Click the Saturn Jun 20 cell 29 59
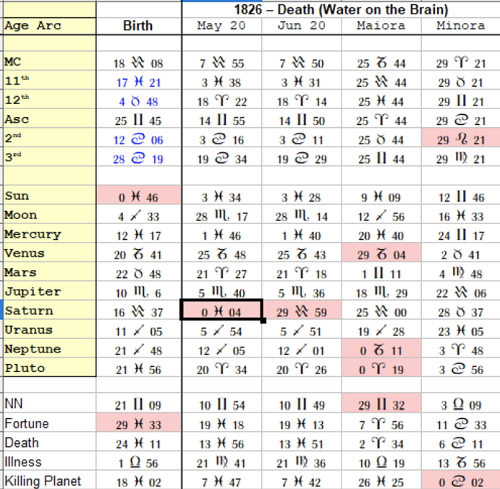This screenshot has width=500, height=489. tap(302, 310)
